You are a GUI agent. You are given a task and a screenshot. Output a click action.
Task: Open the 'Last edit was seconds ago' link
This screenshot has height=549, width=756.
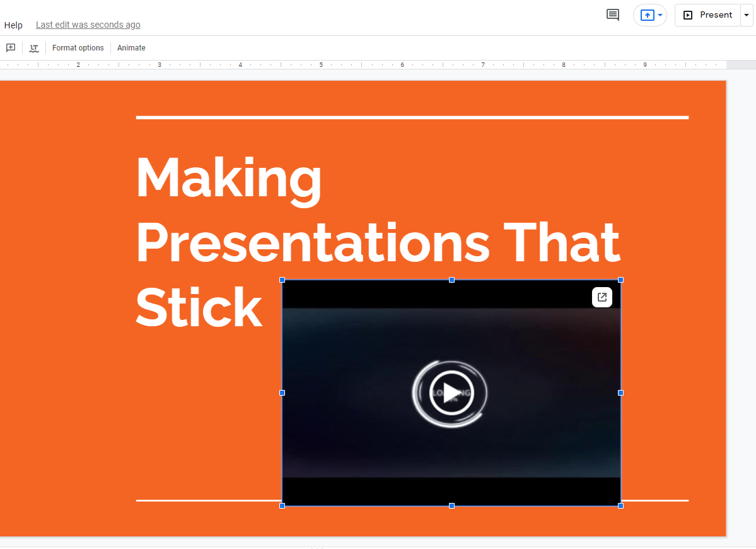tap(88, 25)
